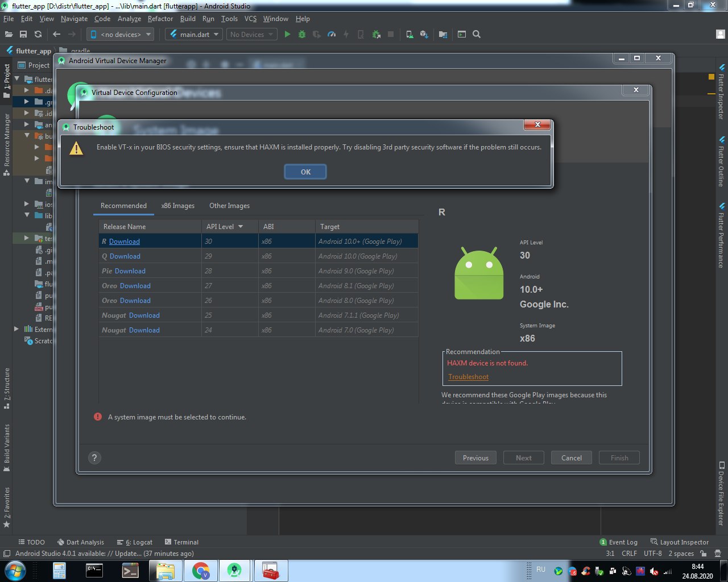Screen dimensions: 728x582
Task: Click the Troubleshoot link under Recommendation
Action: click(468, 377)
